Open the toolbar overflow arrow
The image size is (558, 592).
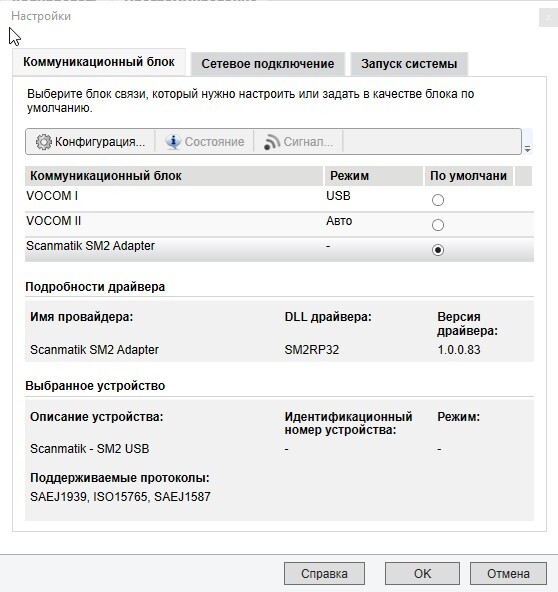527,150
